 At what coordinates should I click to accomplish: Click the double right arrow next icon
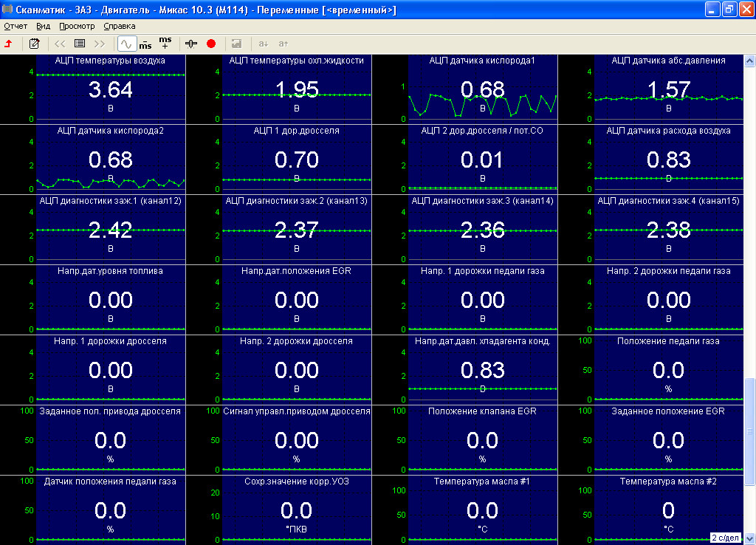point(99,44)
